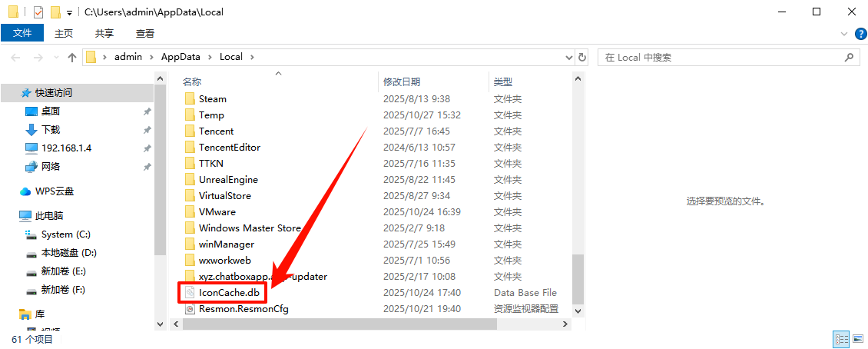This screenshot has width=868, height=349.
Task: Switch to the 共享 ribbon tab
Action: pyautogui.click(x=104, y=33)
